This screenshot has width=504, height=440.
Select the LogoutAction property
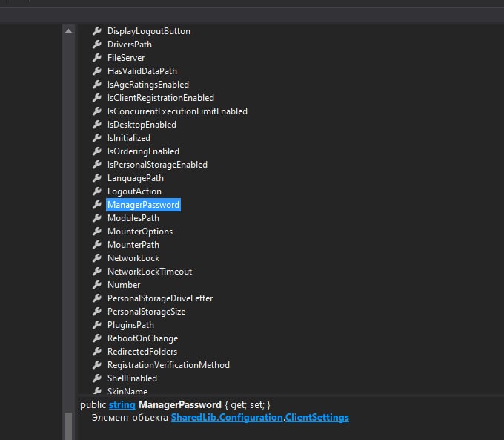click(134, 191)
